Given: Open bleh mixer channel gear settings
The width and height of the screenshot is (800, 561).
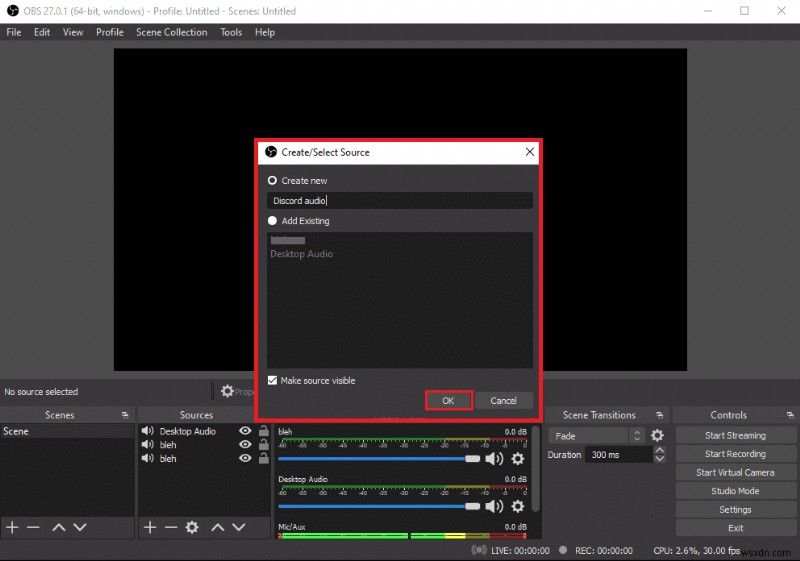Looking at the screenshot, I should (518, 458).
